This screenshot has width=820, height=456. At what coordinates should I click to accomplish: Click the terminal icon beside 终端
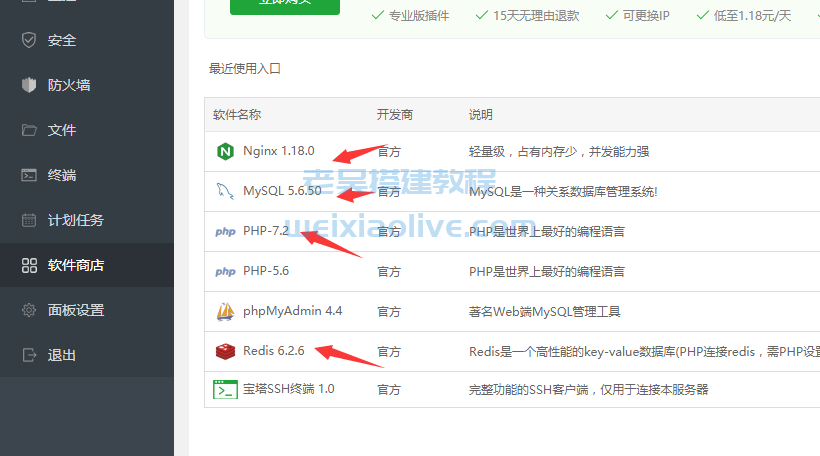coord(29,175)
